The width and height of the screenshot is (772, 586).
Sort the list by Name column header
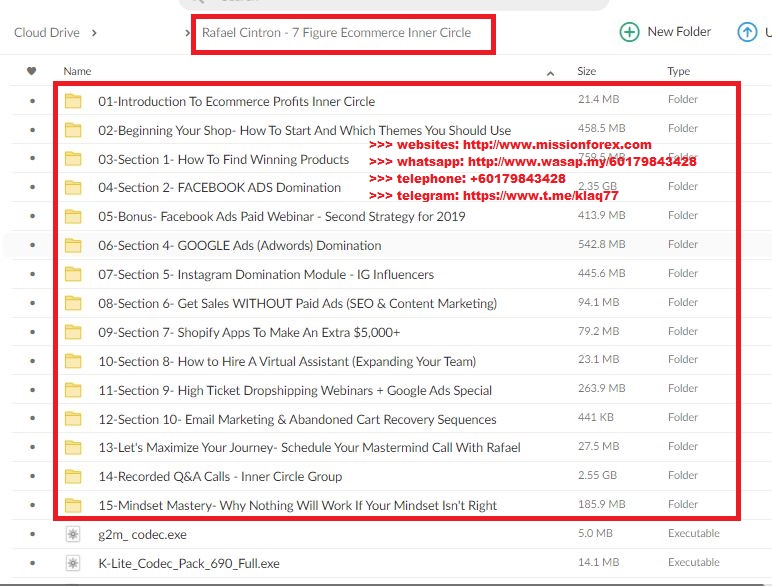77,71
